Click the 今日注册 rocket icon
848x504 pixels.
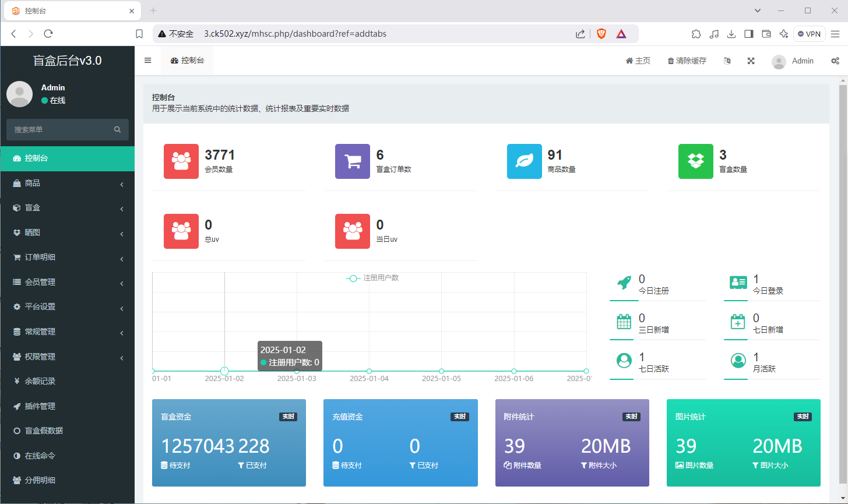[624, 283]
